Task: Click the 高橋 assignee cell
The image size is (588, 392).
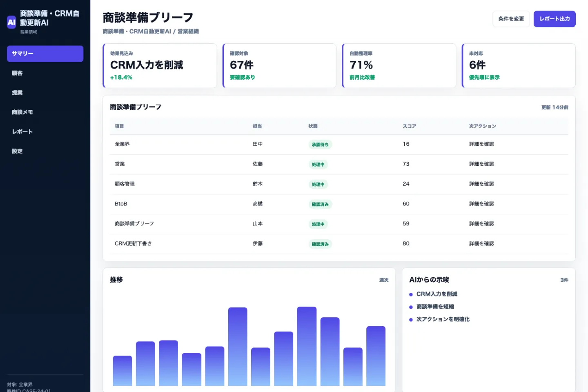Action: pos(258,204)
